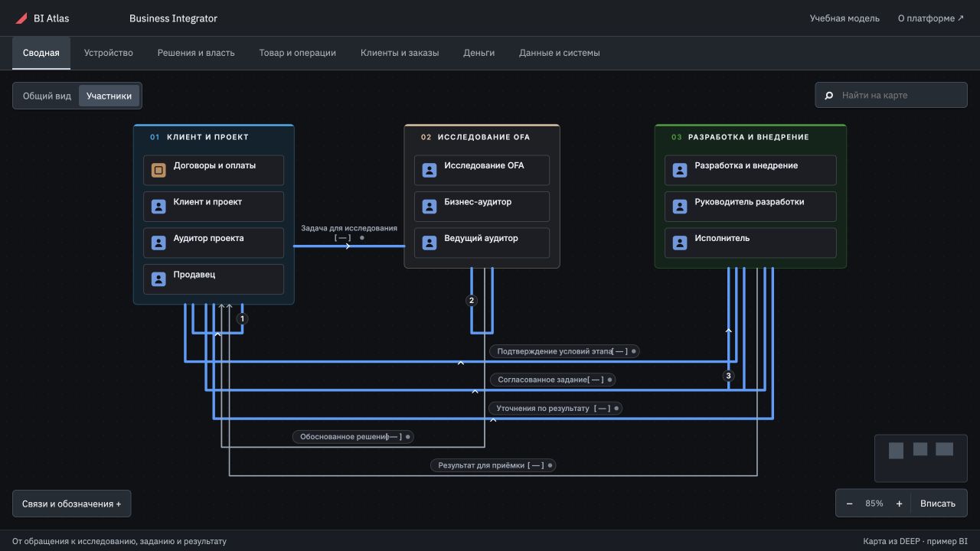Switch view to Общий вид
980x551 pixels.
[47, 96]
